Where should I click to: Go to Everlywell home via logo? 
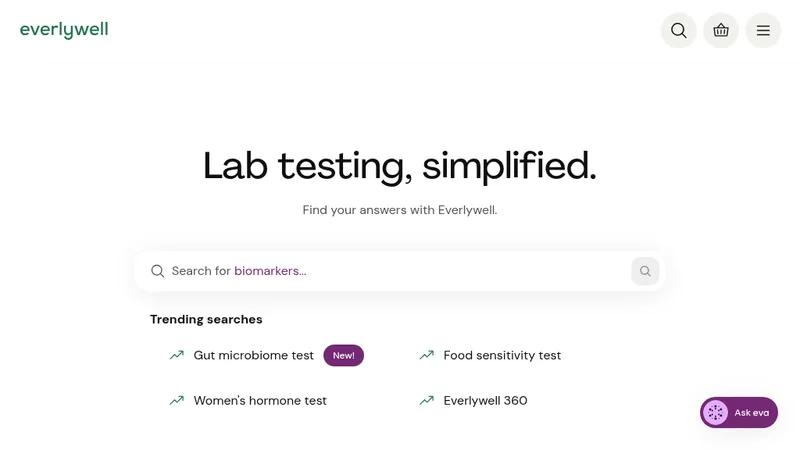coord(64,30)
